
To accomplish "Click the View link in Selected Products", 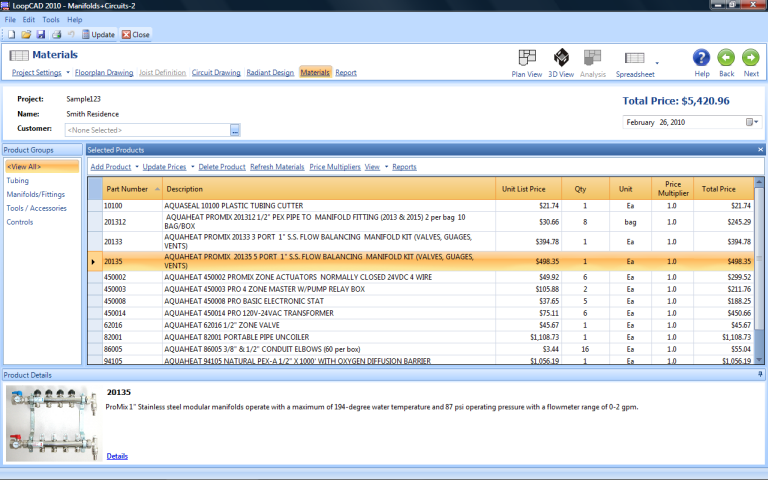I will (x=372, y=167).
